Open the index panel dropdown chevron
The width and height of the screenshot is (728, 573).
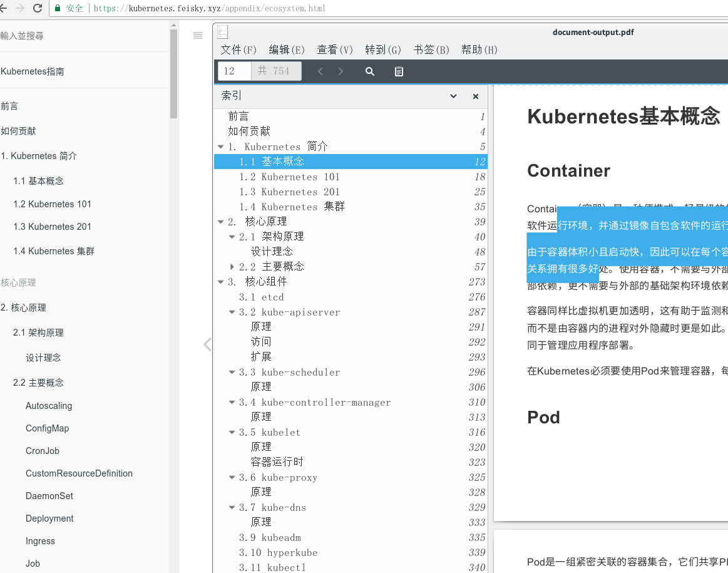tap(453, 96)
